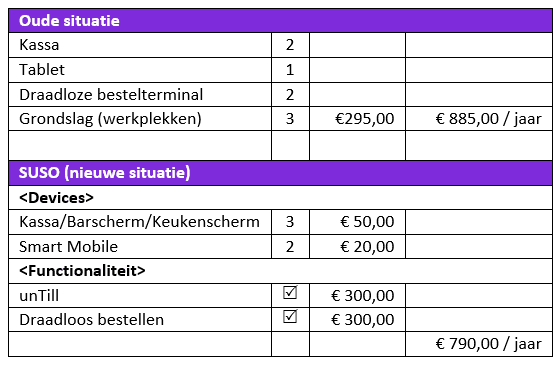The height and width of the screenshot is (366, 559).
Task: Toggle the unTill checkbox
Action: (290, 292)
